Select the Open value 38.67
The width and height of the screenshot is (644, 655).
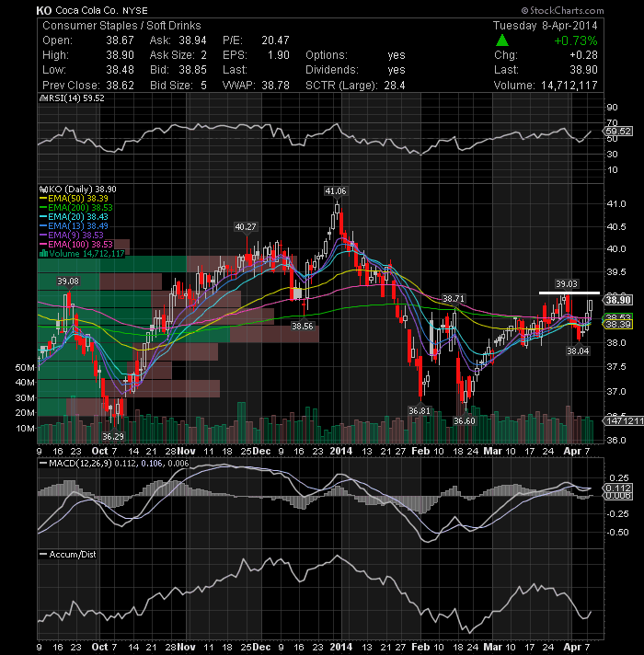pyautogui.click(x=120, y=40)
